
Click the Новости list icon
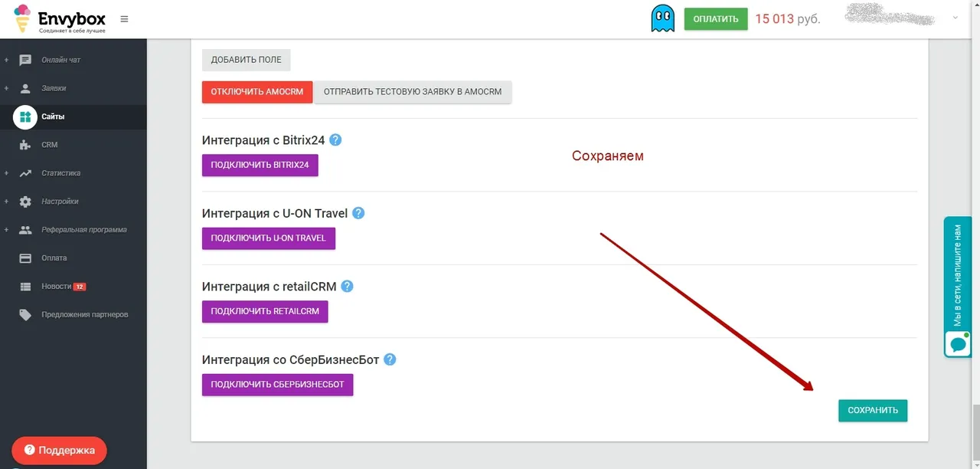point(25,287)
